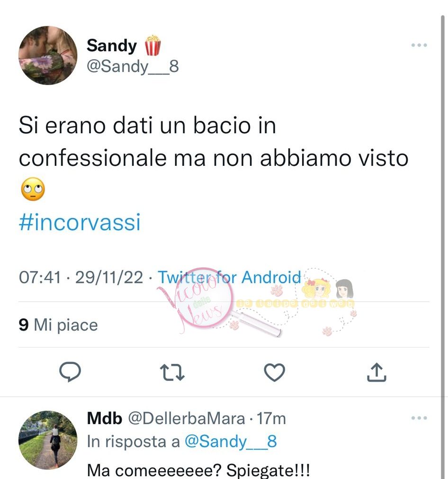Like the tweet with heart icon
This screenshot has height=479, width=448.
pyautogui.click(x=274, y=372)
